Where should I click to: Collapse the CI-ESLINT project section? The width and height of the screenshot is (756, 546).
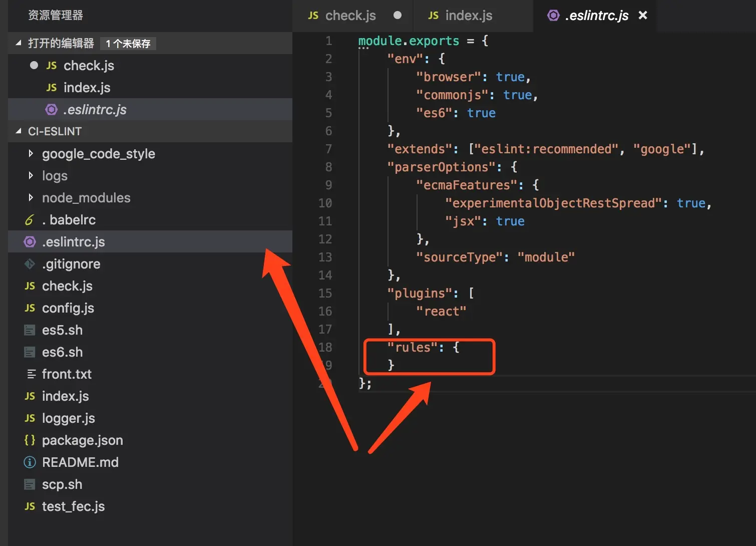tap(19, 131)
